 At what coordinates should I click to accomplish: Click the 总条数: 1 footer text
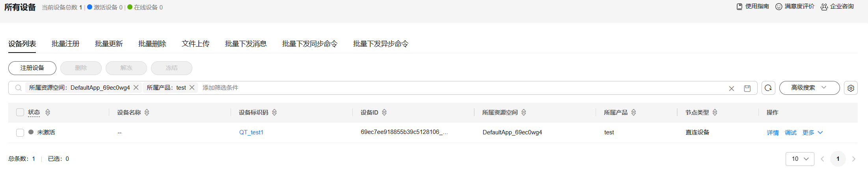click(x=22, y=159)
